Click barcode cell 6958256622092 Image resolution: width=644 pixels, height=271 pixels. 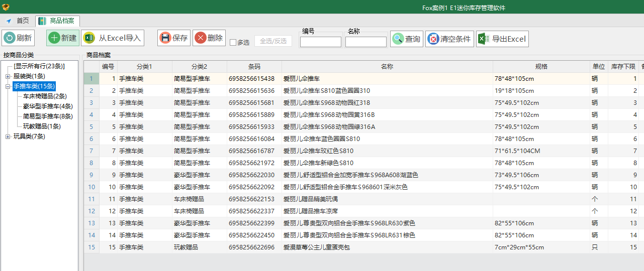[x=254, y=187]
